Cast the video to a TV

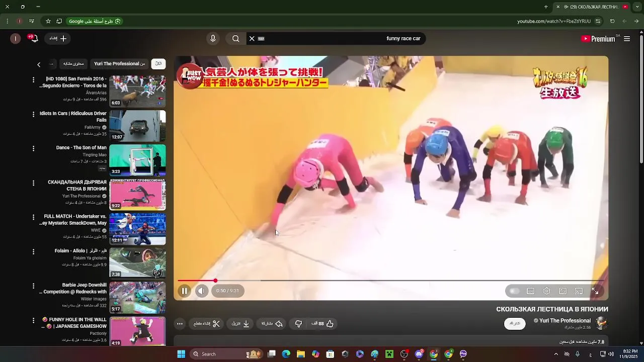tap(579, 291)
